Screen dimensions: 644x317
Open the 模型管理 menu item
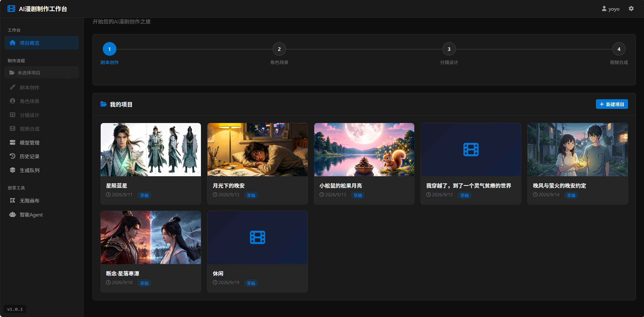pos(41,143)
